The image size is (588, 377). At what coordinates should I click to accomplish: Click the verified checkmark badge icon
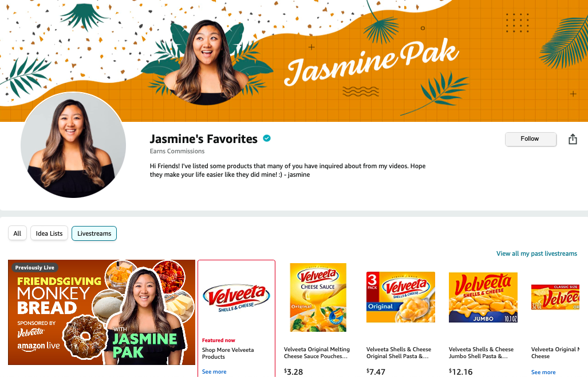click(267, 138)
